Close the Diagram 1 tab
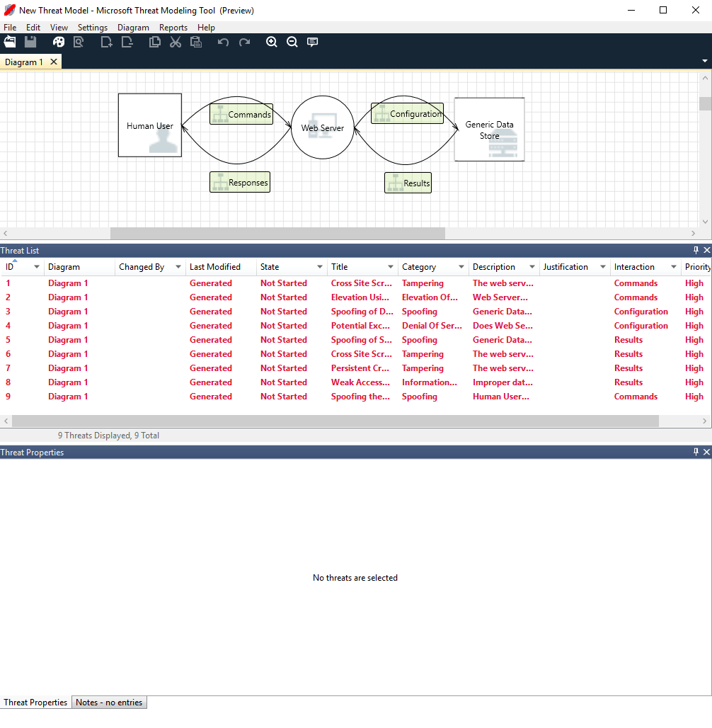712x728 pixels. pos(54,62)
